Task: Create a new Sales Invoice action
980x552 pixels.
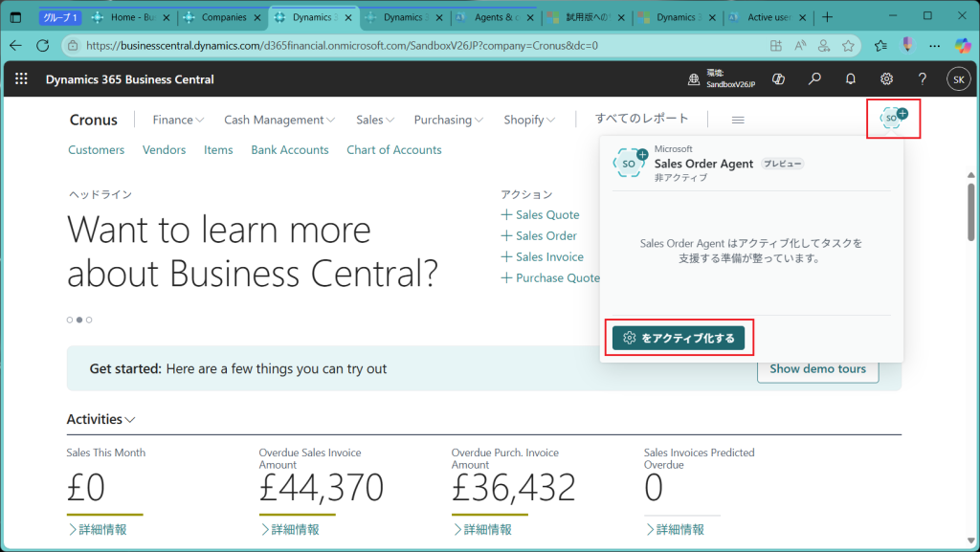Action: pos(542,257)
